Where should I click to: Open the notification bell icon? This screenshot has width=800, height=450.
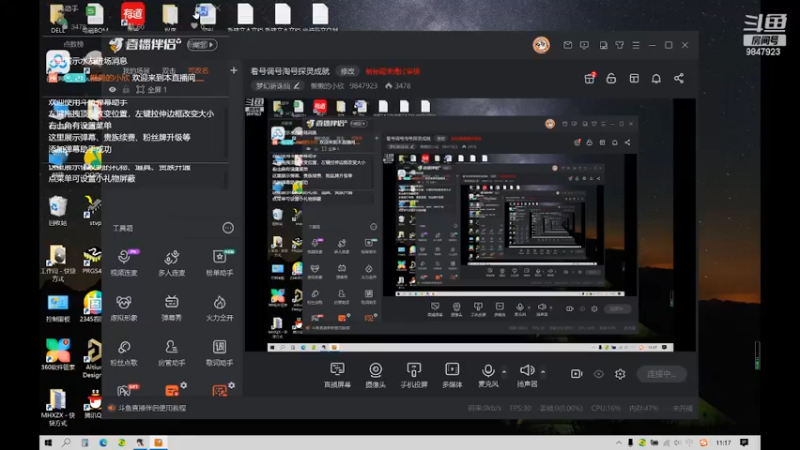pyautogui.click(x=656, y=78)
